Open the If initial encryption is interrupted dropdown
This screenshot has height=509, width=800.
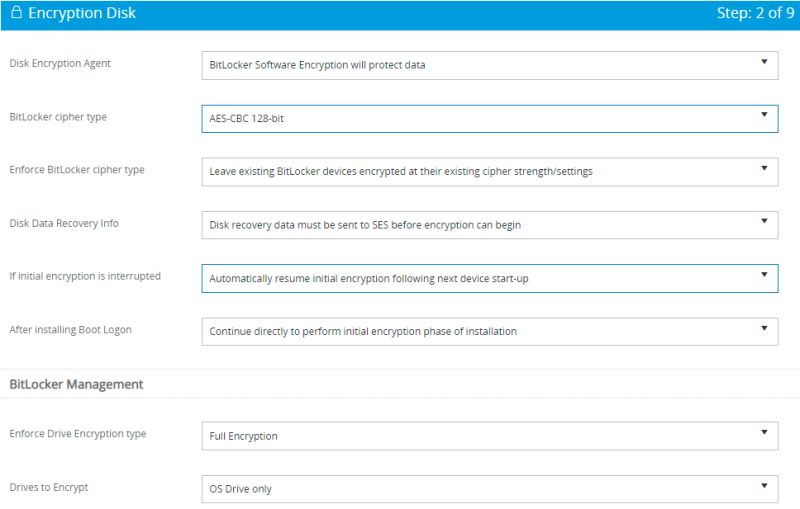pyautogui.click(x=490, y=278)
